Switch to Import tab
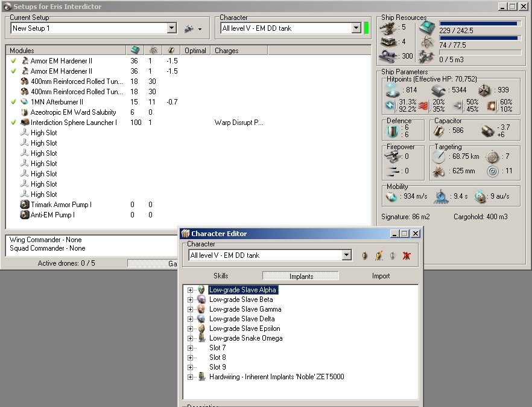 coord(381,276)
